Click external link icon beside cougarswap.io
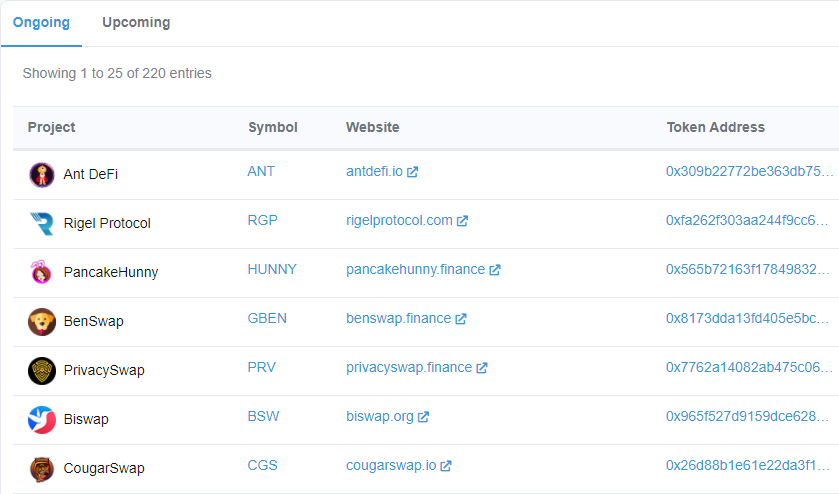This screenshot has height=494, width=839. click(446, 466)
